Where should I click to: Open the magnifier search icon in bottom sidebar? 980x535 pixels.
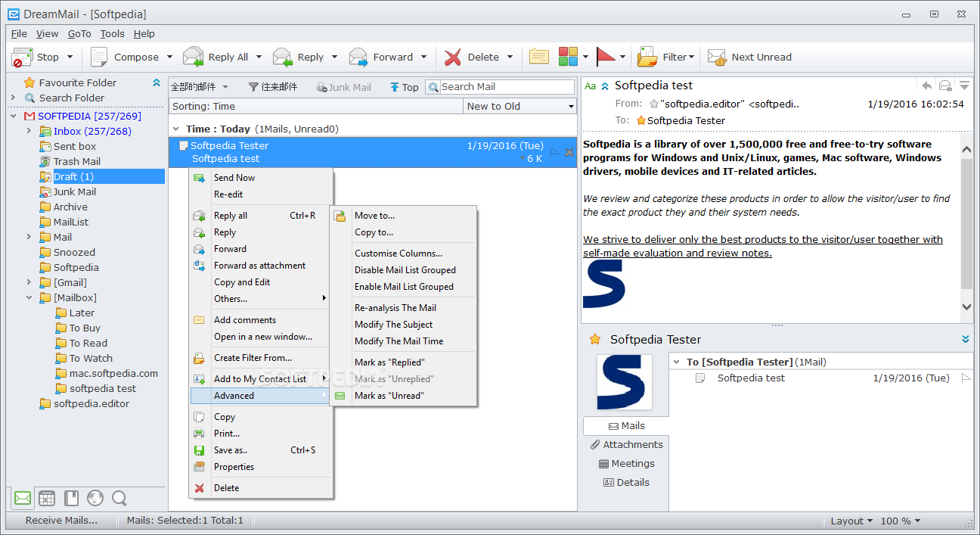pos(119,498)
